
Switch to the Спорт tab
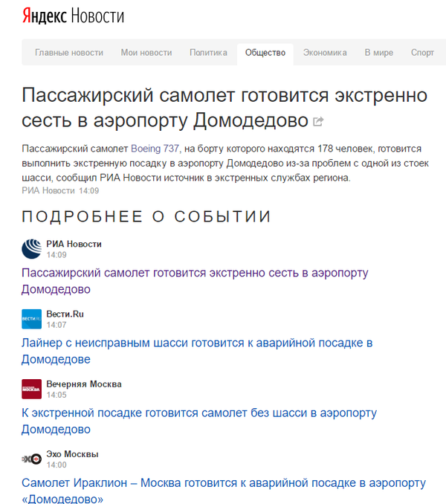tap(422, 52)
